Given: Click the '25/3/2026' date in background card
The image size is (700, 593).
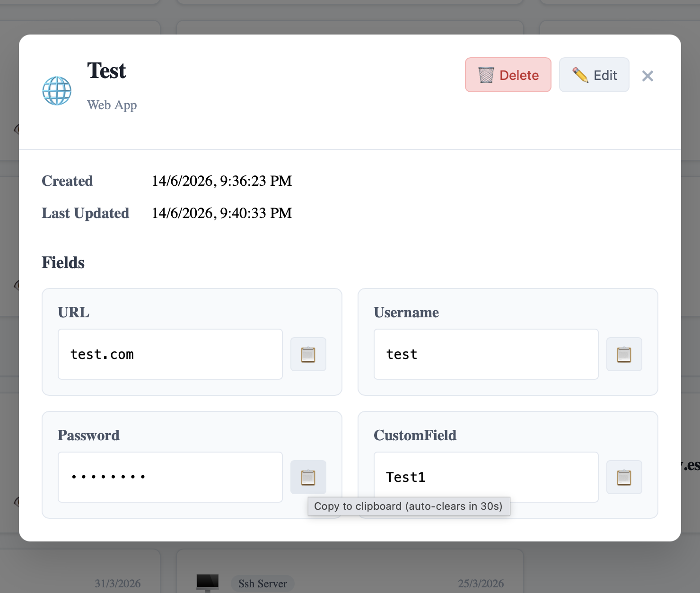Looking at the screenshot, I should (x=481, y=584).
